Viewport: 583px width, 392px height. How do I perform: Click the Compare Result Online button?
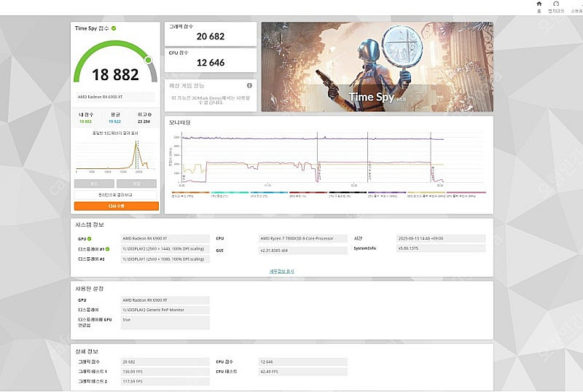(116, 195)
